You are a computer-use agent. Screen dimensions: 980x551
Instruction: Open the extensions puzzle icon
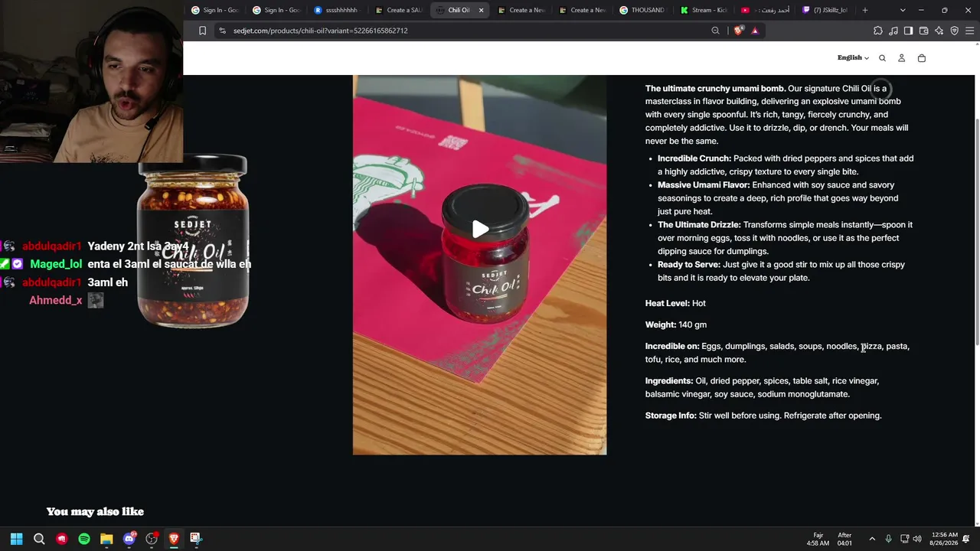click(x=877, y=31)
